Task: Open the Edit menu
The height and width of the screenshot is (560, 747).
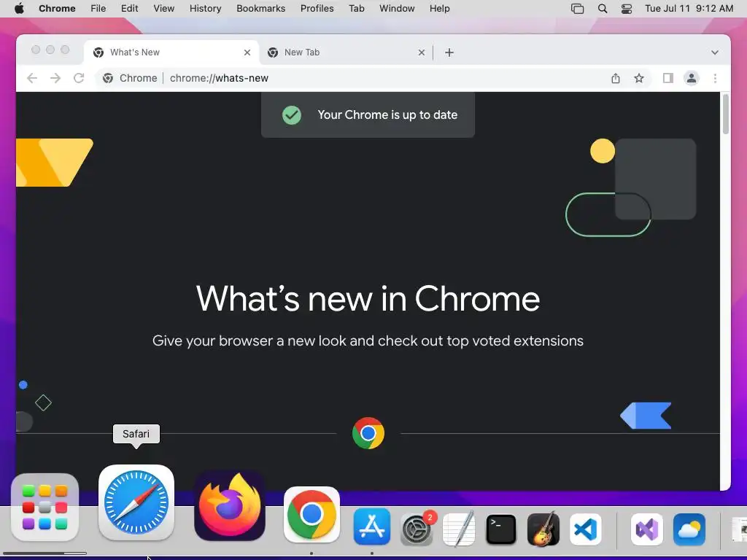Action: click(x=129, y=9)
